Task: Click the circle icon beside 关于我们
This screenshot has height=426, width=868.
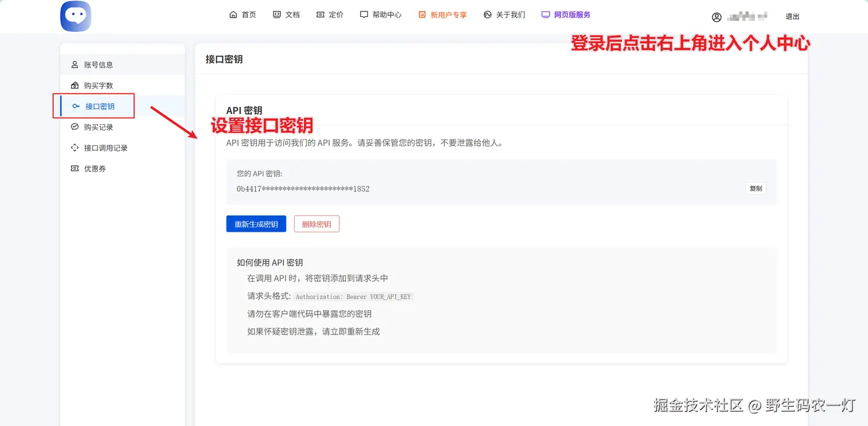Action: (x=486, y=14)
